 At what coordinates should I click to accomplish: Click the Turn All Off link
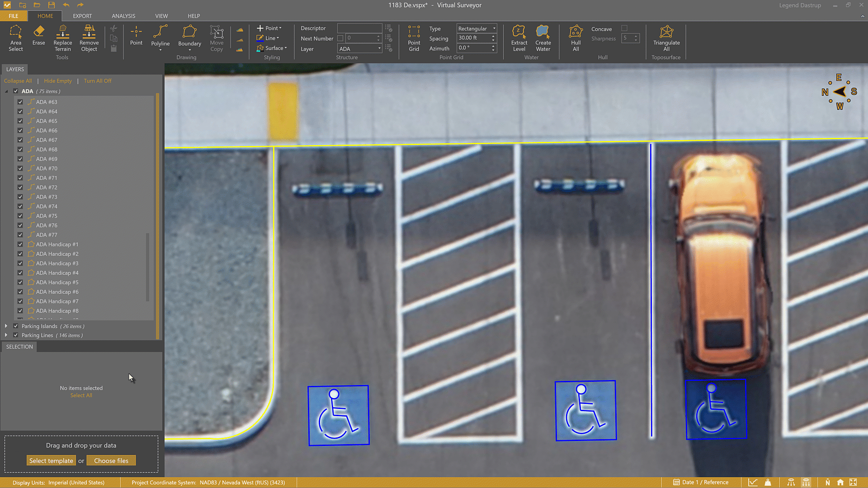click(x=97, y=81)
